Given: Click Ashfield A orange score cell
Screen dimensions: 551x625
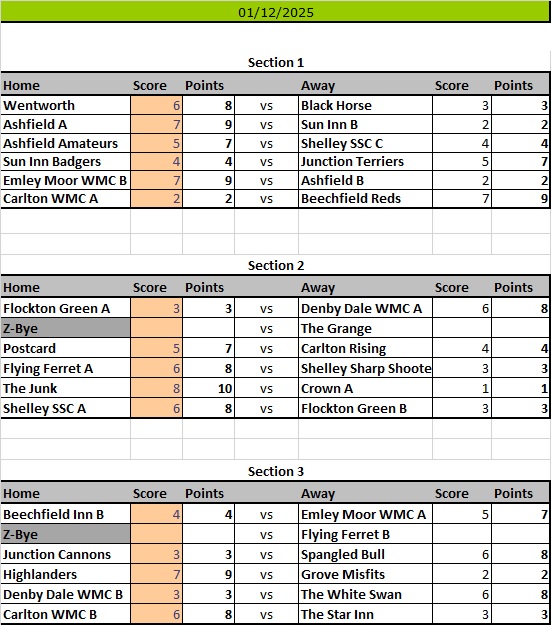Looking at the screenshot, I should pyautogui.click(x=156, y=124).
